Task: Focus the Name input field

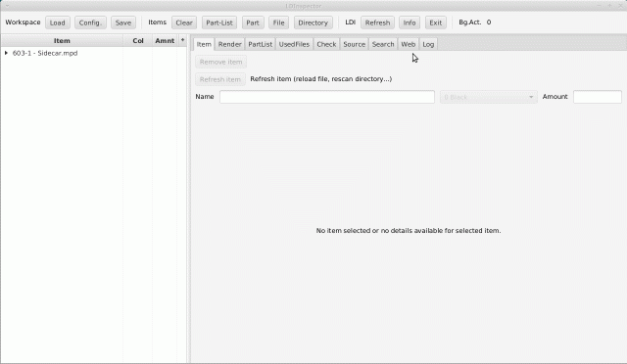Action: (x=327, y=97)
